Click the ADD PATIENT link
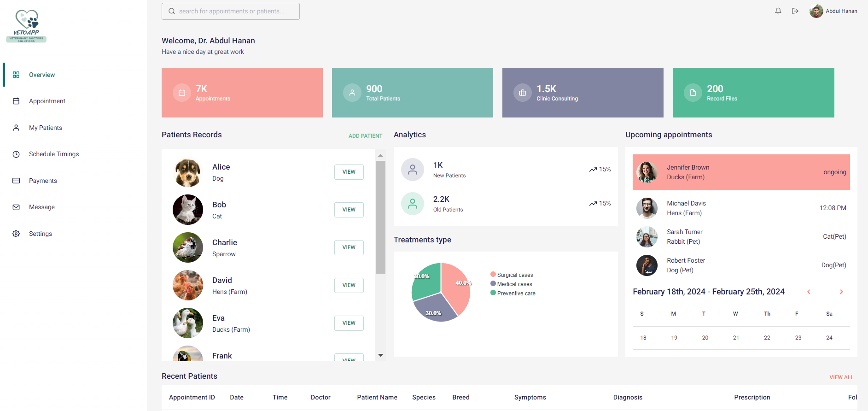 pos(365,136)
